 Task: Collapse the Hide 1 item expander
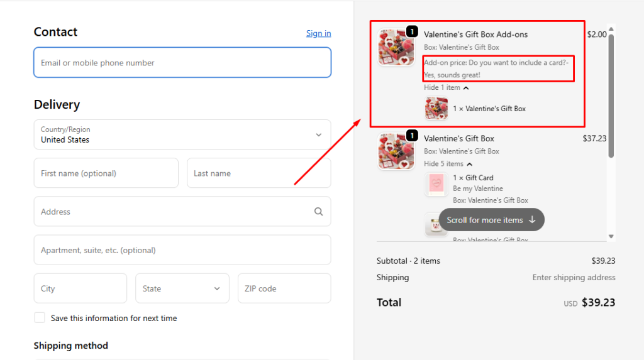coord(446,88)
